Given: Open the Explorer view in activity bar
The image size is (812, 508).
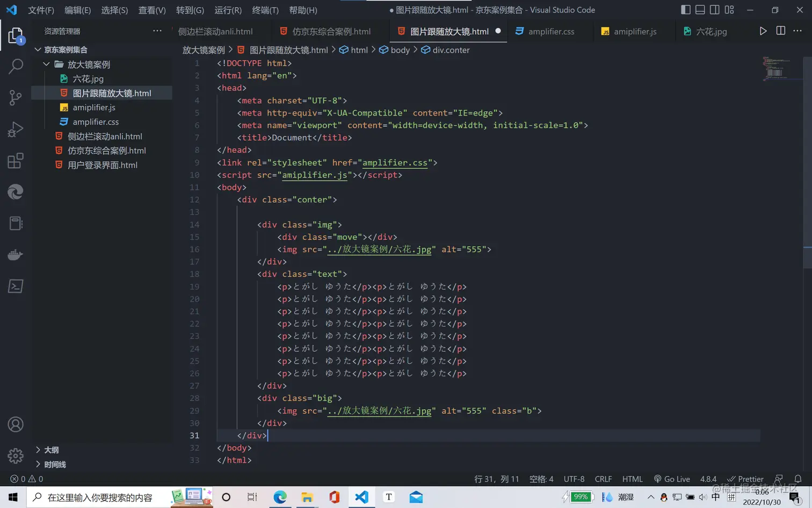Looking at the screenshot, I should (x=16, y=36).
